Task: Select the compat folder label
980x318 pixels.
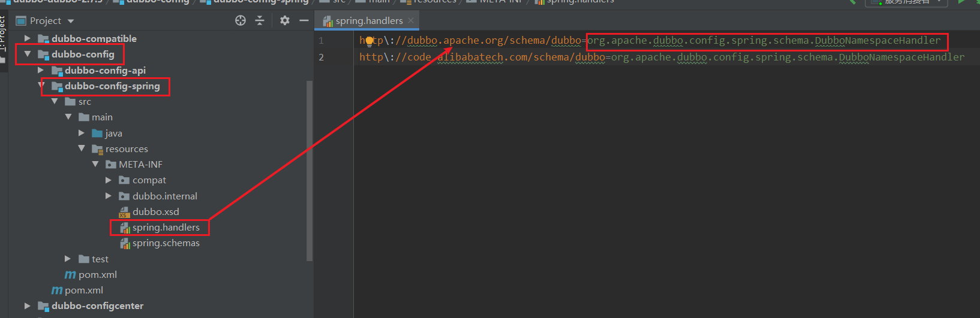Action: [149, 180]
